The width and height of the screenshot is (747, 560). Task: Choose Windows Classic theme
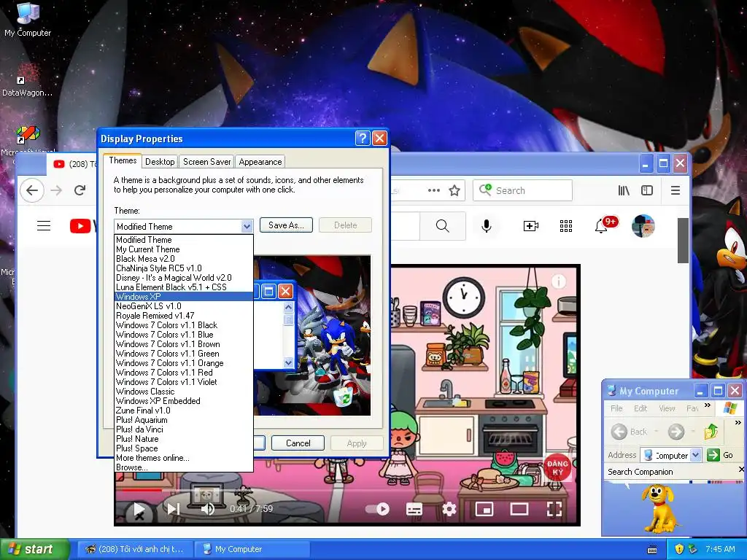[183, 392]
